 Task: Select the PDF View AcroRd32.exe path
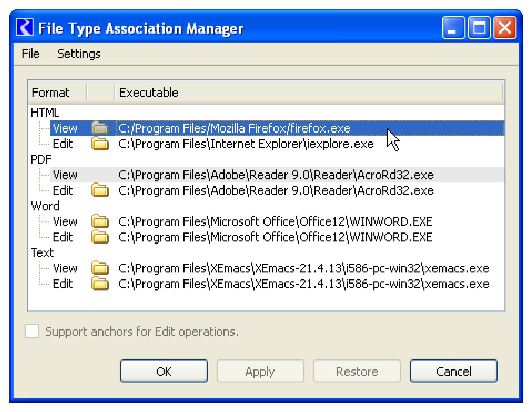pos(276,175)
